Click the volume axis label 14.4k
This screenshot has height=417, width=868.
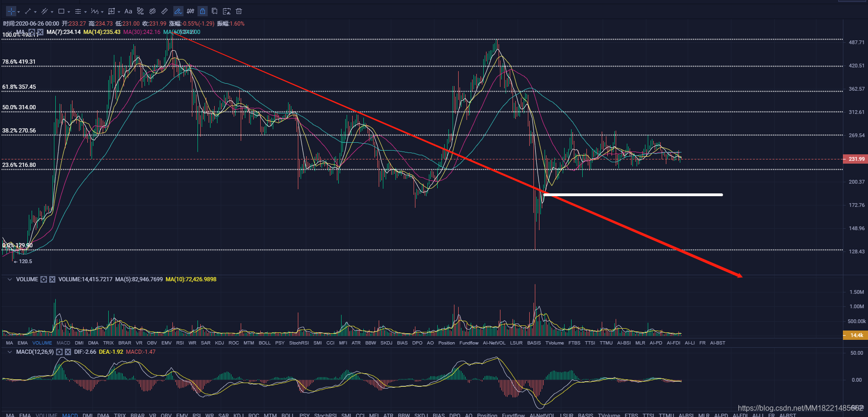coord(856,335)
